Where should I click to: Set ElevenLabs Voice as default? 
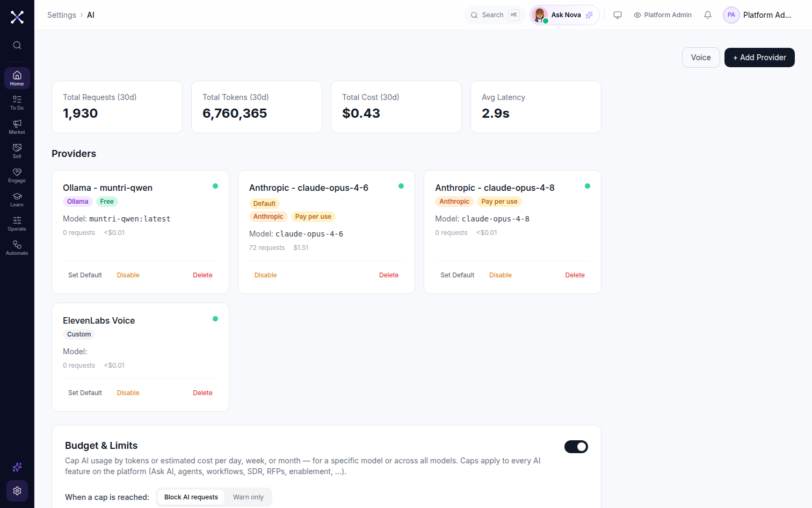[x=85, y=393]
